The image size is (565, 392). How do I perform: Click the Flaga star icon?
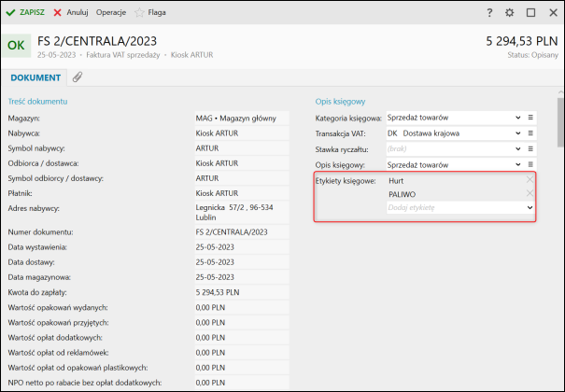[x=140, y=13]
